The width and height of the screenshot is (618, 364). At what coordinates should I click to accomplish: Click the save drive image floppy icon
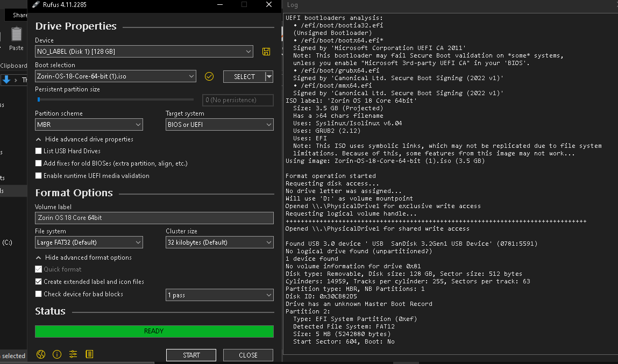click(266, 52)
